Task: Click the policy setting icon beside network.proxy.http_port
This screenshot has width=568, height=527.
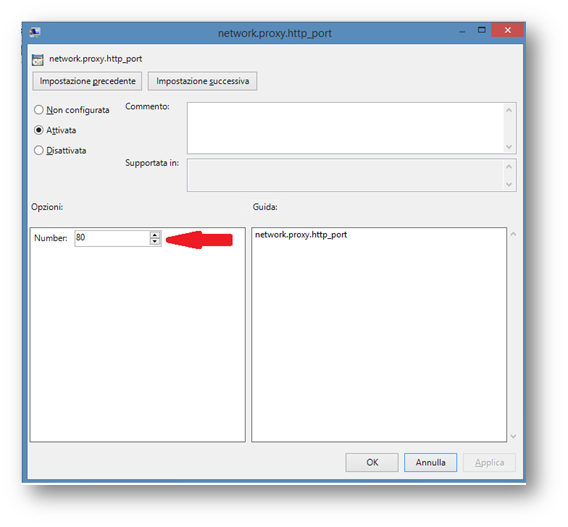Action: [x=38, y=59]
